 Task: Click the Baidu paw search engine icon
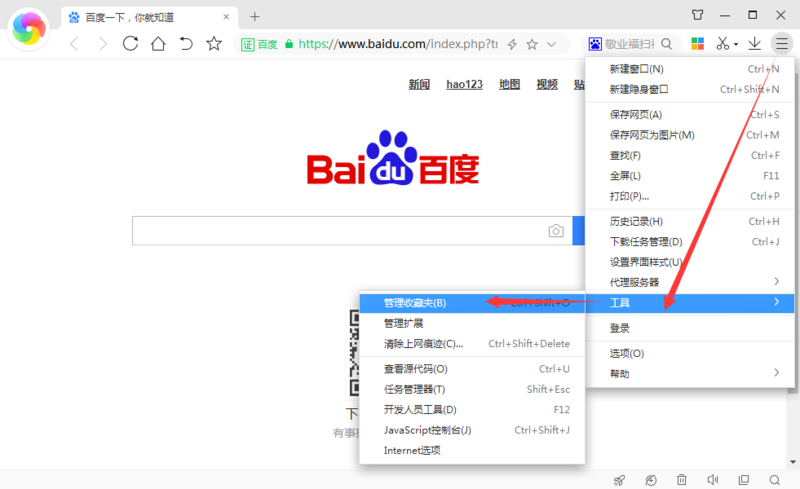(x=595, y=44)
